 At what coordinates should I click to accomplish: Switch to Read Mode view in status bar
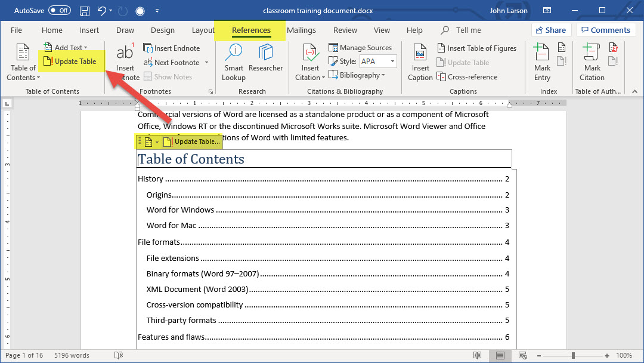coord(477,356)
